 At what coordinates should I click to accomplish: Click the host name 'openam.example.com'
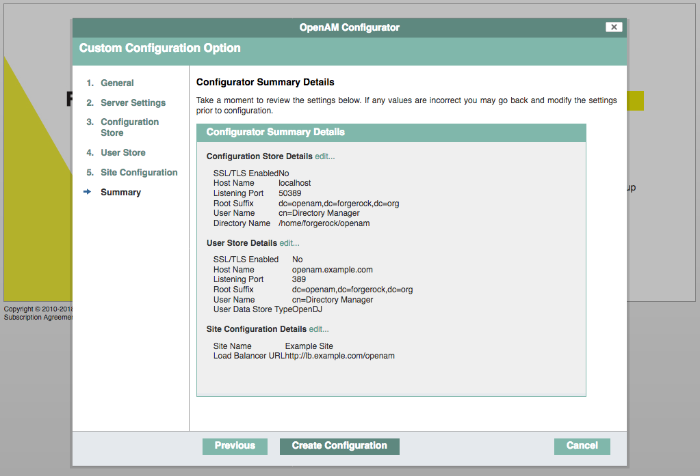tap(332, 270)
